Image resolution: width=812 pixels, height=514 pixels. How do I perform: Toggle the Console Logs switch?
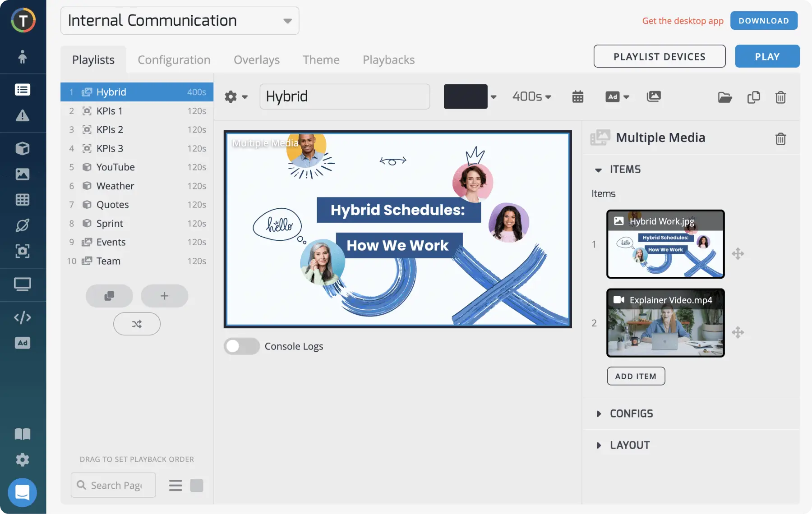click(x=242, y=346)
